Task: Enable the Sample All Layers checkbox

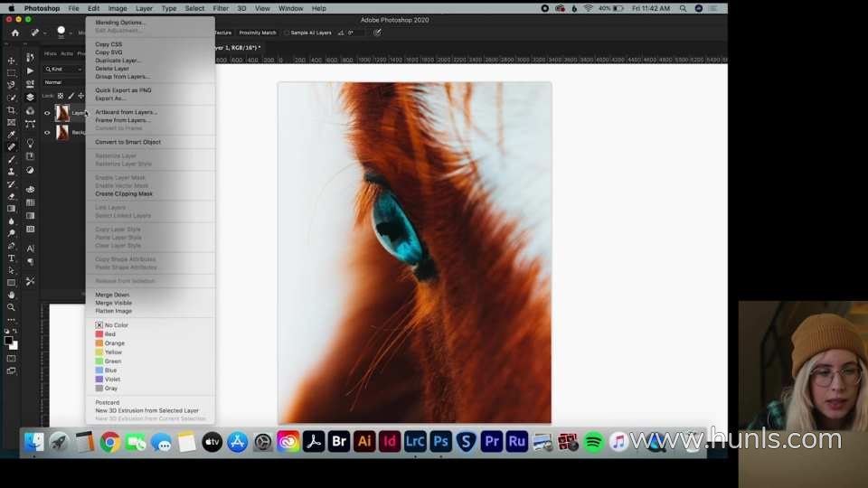Action: tap(287, 33)
